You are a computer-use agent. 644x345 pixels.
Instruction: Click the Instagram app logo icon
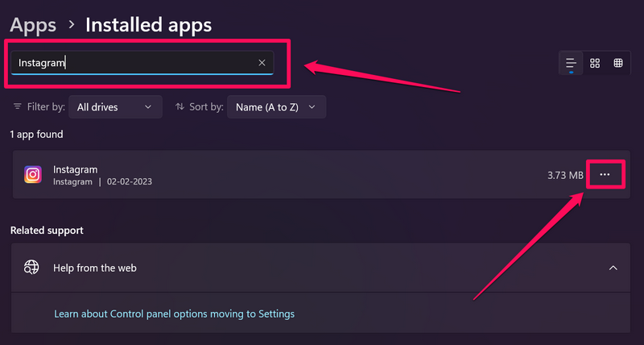[x=33, y=175]
